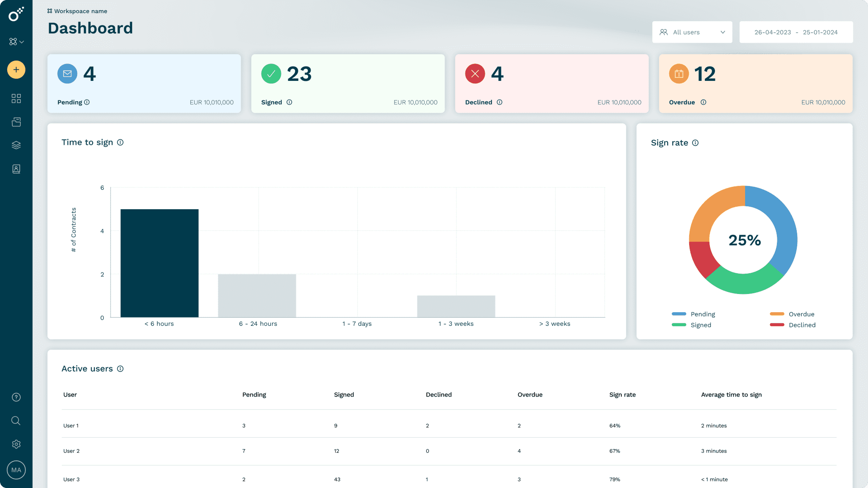Open the date range picker 26-04-2023 - 25-01-2024
The height and width of the screenshot is (488, 868).
tap(796, 32)
